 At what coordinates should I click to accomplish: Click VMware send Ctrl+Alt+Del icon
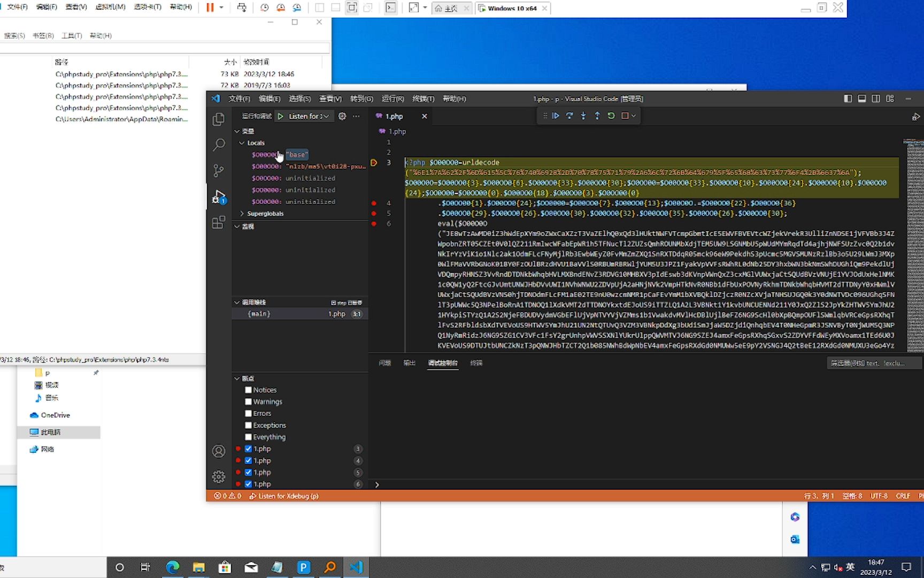242,7
